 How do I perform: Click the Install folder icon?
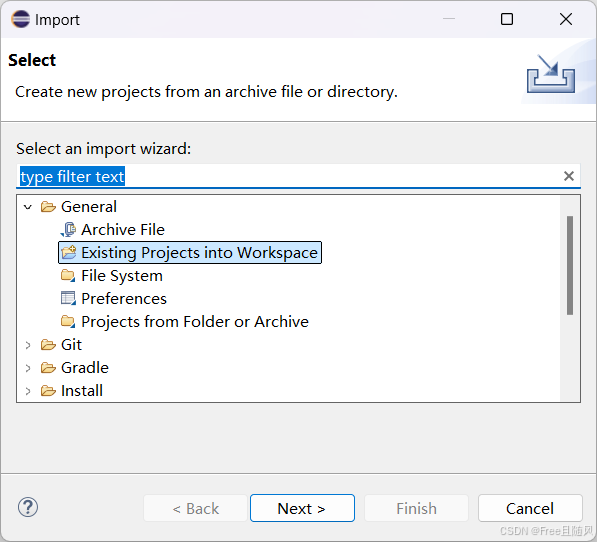[48, 391]
